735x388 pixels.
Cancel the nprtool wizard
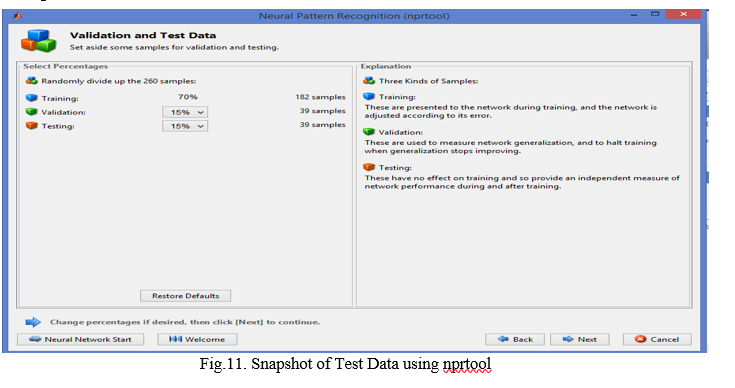(x=657, y=339)
